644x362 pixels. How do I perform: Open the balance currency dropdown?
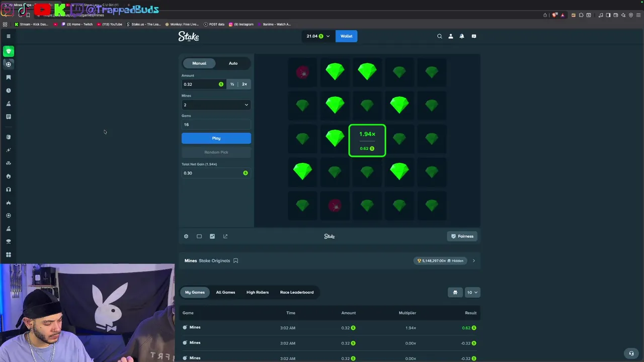coord(318,36)
